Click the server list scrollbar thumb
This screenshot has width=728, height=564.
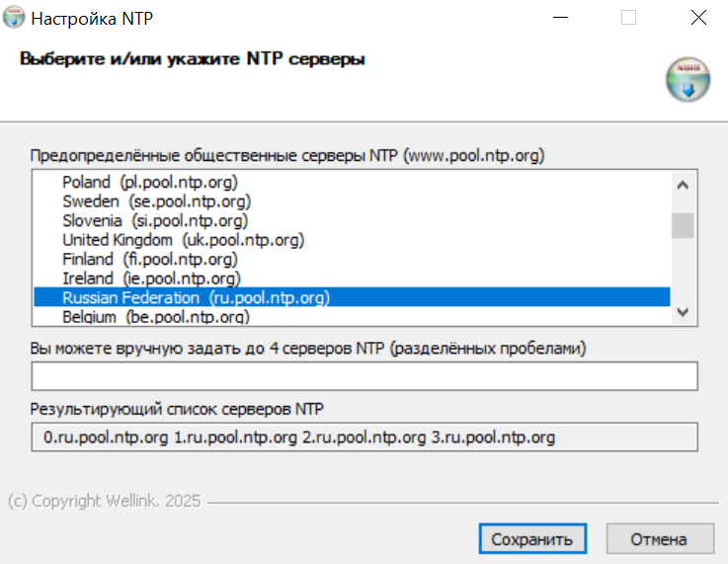[682, 225]
